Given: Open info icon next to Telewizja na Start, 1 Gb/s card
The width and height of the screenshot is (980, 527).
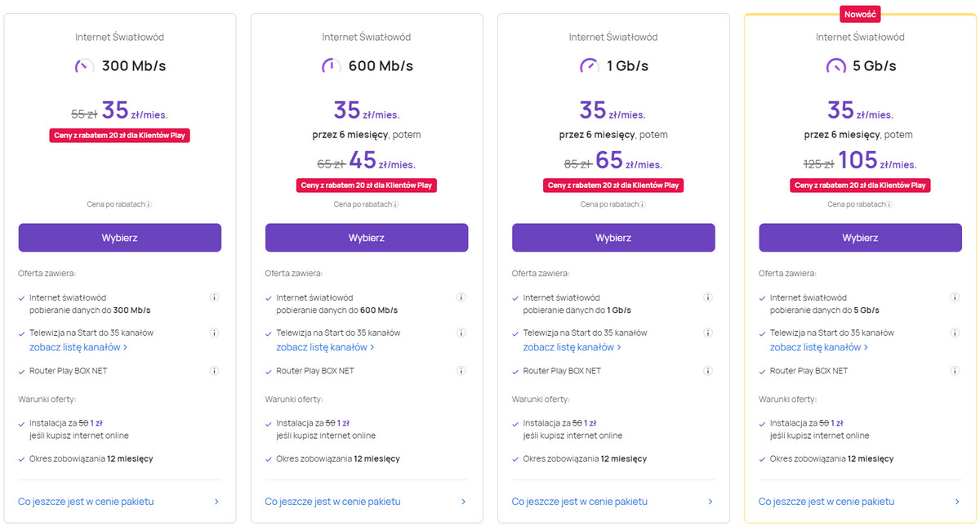Looking at the screenshot, I should point(708,333).
